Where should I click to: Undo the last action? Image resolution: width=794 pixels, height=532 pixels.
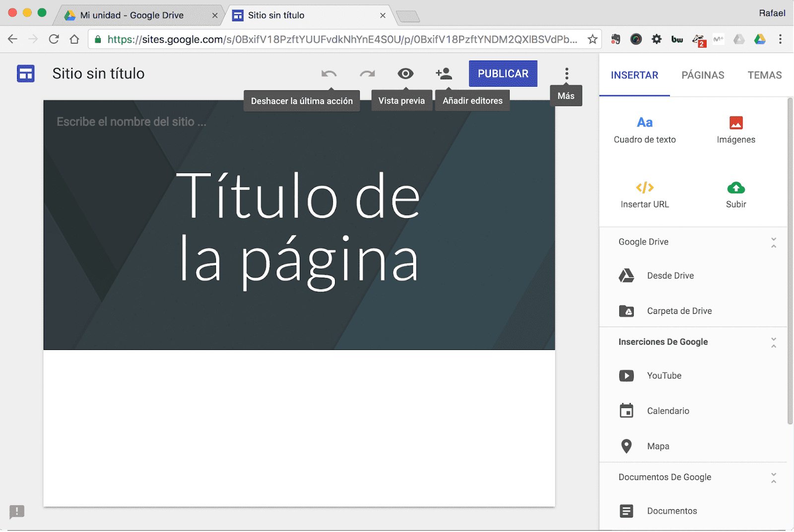pyautogui.click(x=328, y=73)
